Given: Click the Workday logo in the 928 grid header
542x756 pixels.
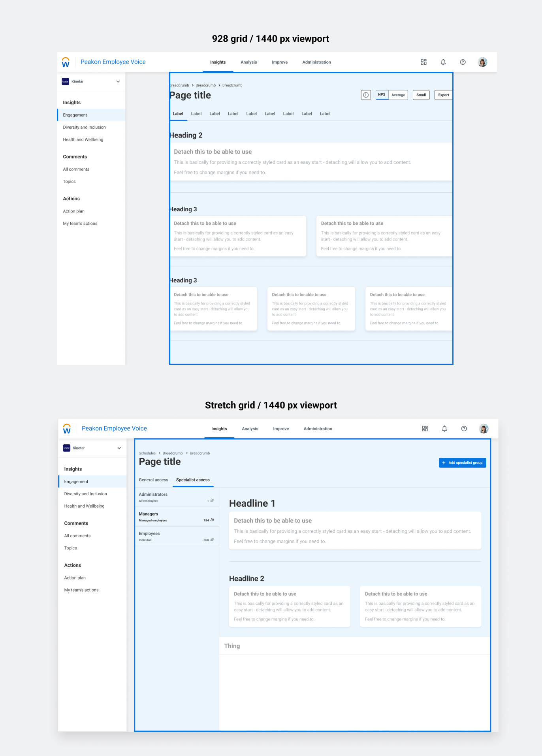Looking at the screenshot, I should click(x=66, y=62).
